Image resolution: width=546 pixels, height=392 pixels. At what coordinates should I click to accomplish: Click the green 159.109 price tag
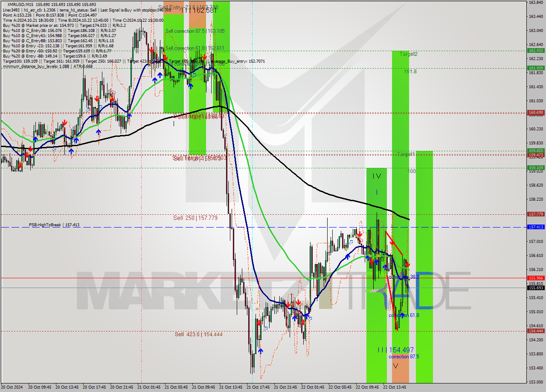click(x=536, y=167)
